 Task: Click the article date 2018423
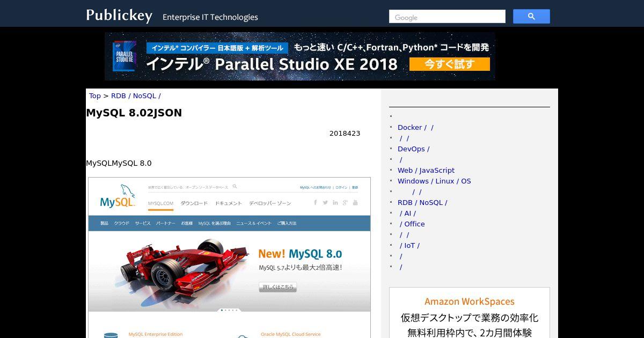coord(345,134)
